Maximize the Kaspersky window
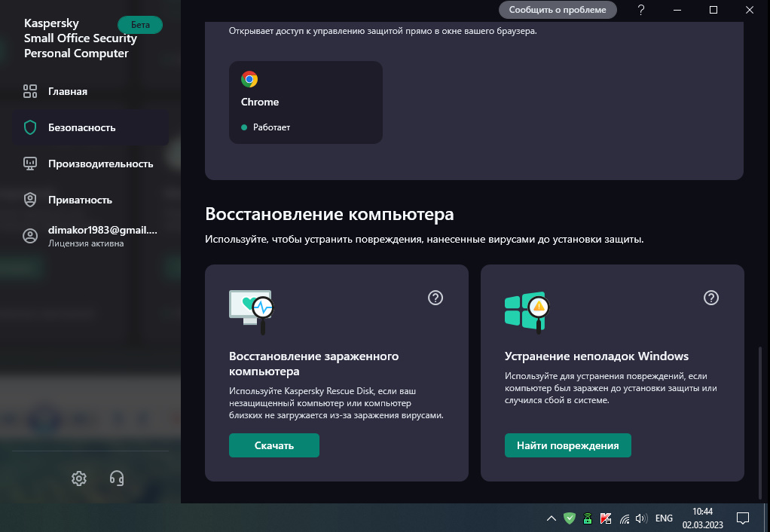 tap(713, 10)
